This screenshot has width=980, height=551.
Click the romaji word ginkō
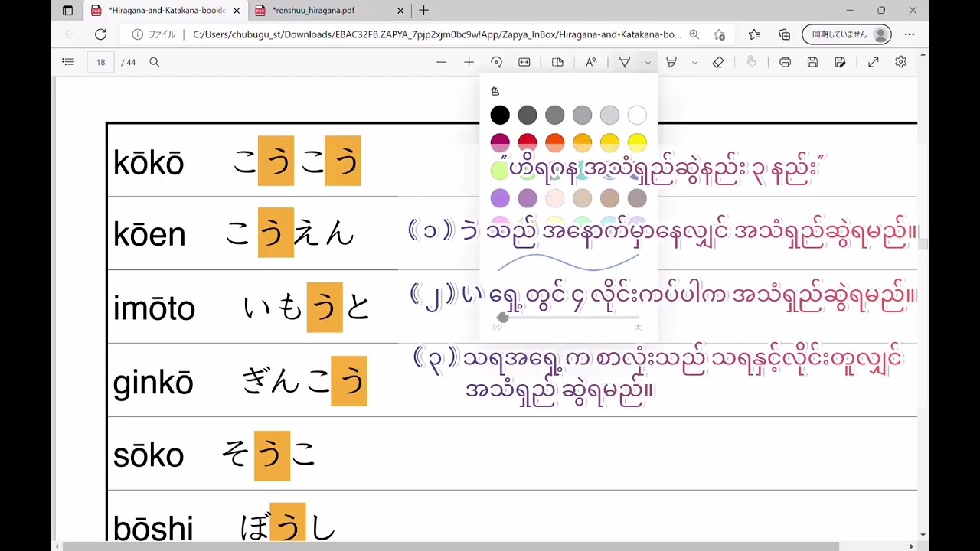coord(153,382)
